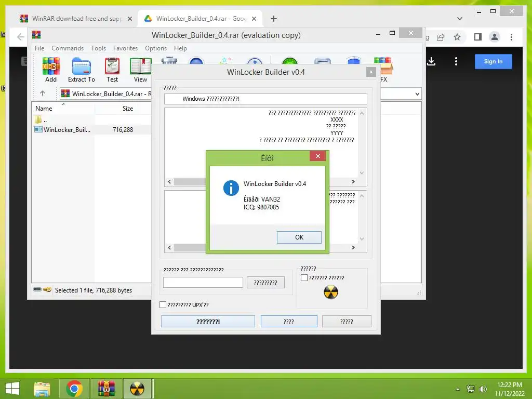The width and height of the screenshot is (532, 399).
Task: Click the rightmost '?????' button at bottom
Action: (347, 321)
